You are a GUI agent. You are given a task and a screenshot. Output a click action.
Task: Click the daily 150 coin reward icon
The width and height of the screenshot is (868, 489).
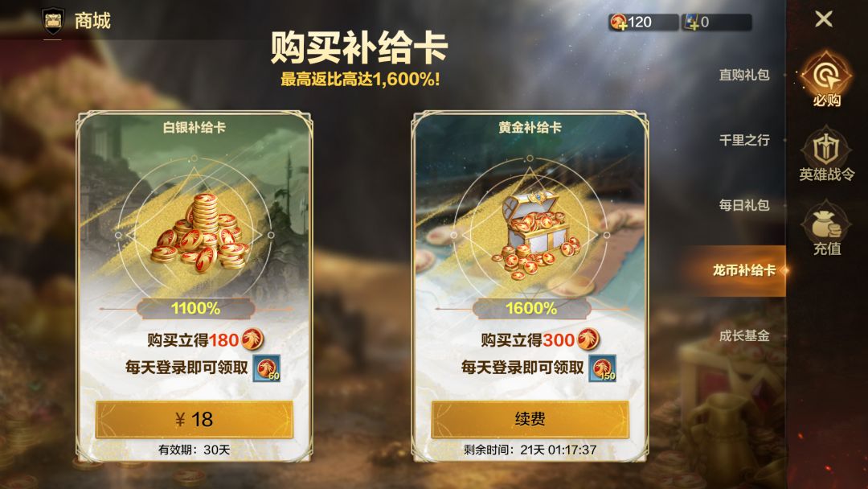pyautogui.click(x=602, y=368)
